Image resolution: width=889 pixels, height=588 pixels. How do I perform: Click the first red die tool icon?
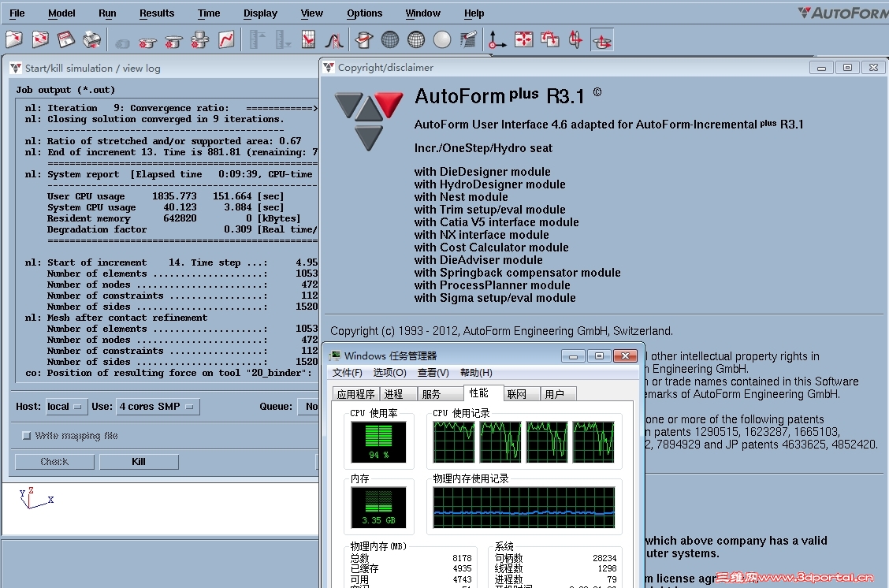(147, 41)
